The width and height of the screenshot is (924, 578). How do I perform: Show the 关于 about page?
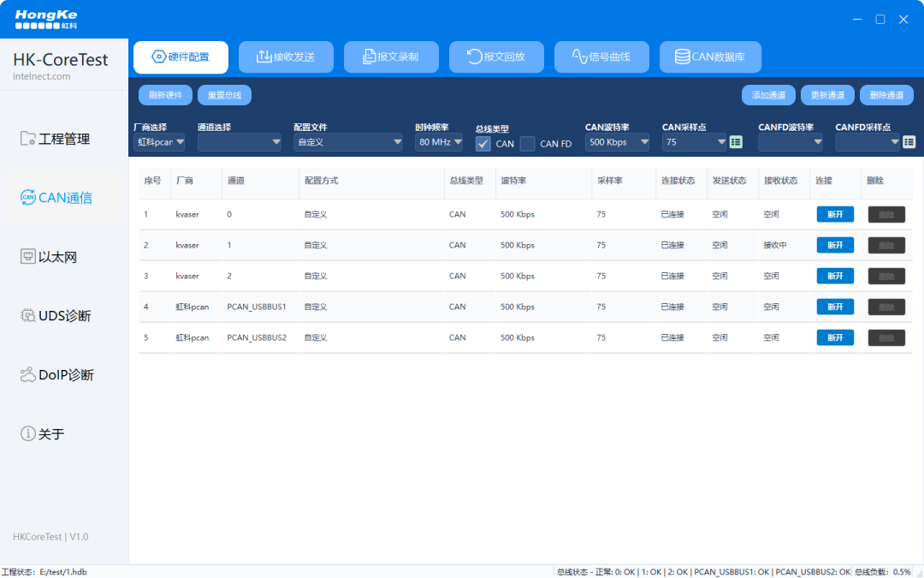click(x=42, y=433)
